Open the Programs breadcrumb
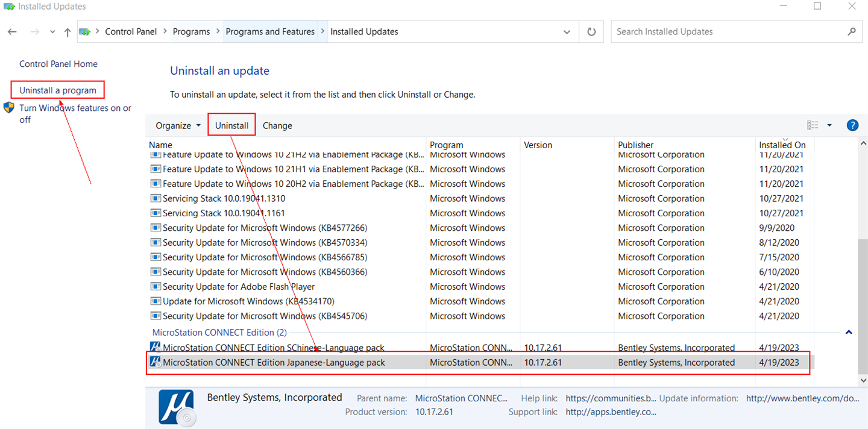 coord(191,32)
